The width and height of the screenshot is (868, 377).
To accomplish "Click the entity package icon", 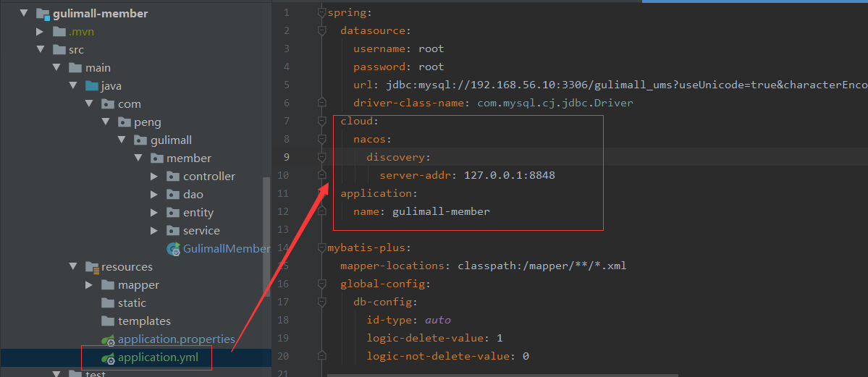I will pos(173,213).
